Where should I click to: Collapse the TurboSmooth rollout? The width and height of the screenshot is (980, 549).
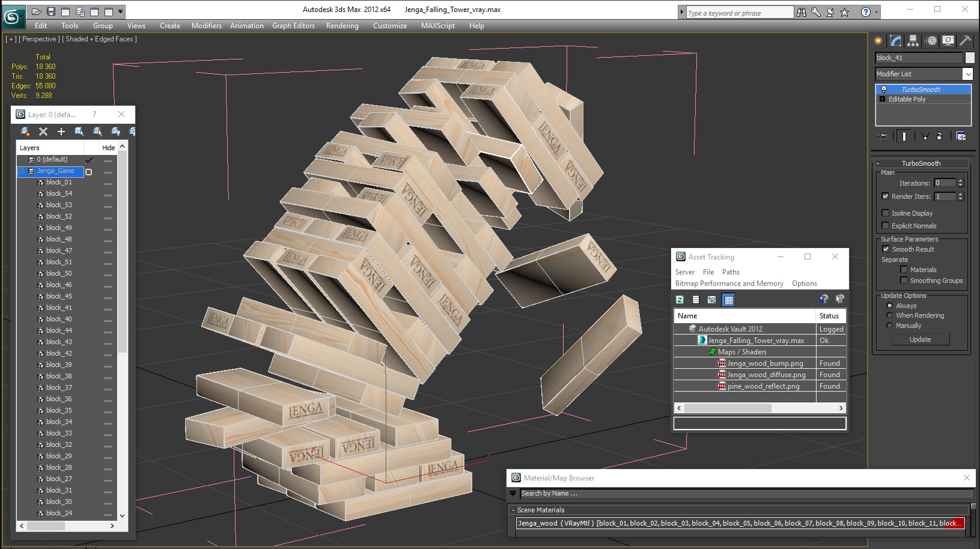[x=878, y=163]
